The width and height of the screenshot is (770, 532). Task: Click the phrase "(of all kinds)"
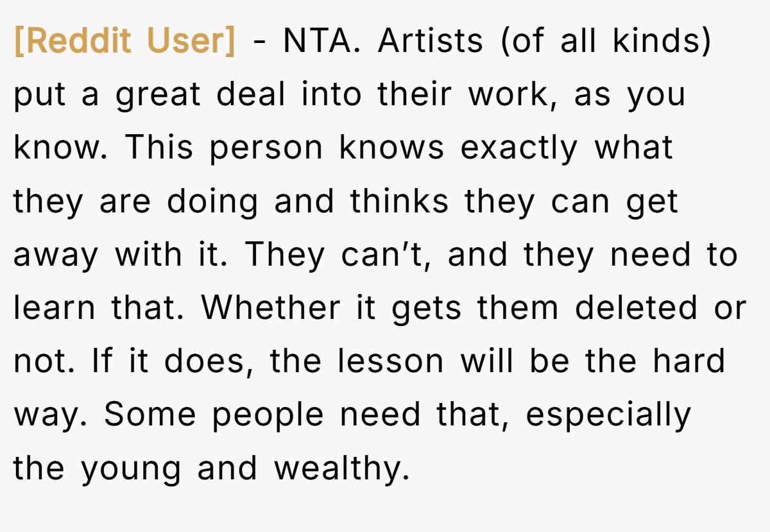click(x=606, y=42)
